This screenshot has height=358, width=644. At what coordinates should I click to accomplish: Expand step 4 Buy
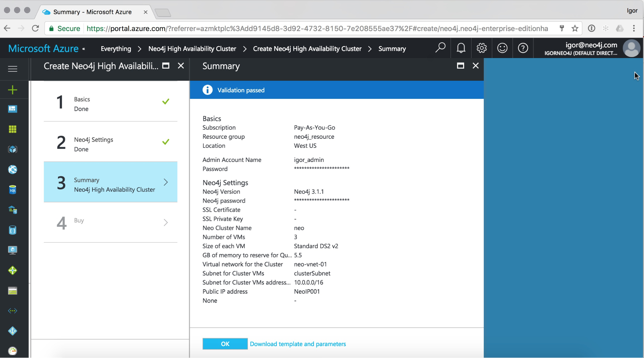tap(111, 222)
